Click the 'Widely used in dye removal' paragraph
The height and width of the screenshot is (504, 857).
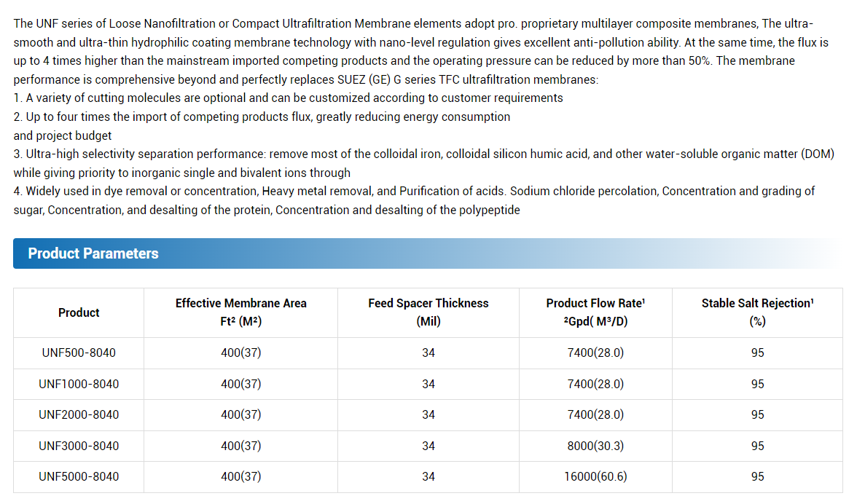(414, 200)
